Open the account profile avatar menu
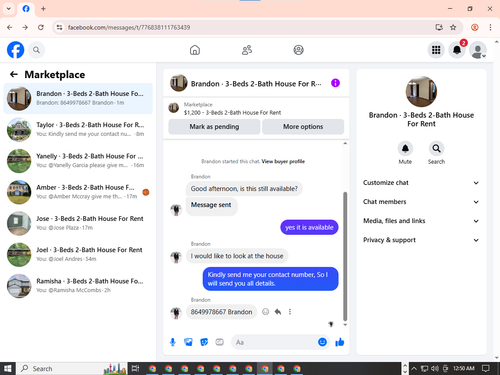This screenshot has width=500, height=375. pos(478,50)
